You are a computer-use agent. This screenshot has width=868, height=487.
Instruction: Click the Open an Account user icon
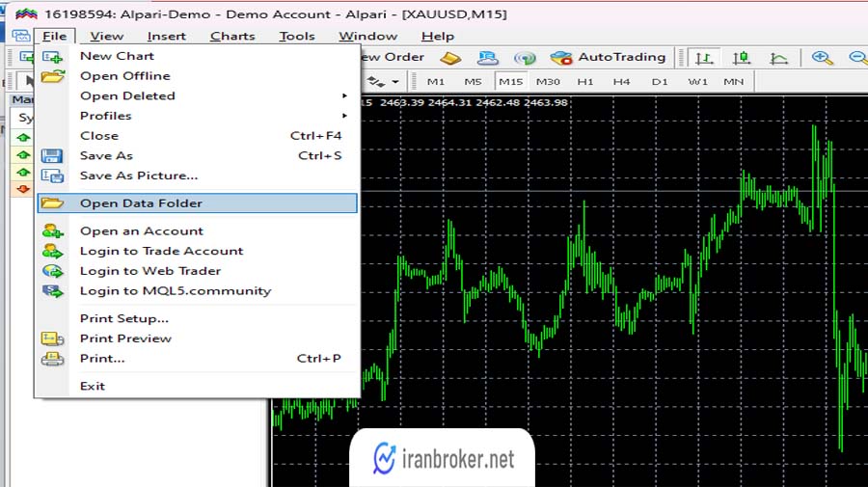pyautogui.click(x=53, y=230)
